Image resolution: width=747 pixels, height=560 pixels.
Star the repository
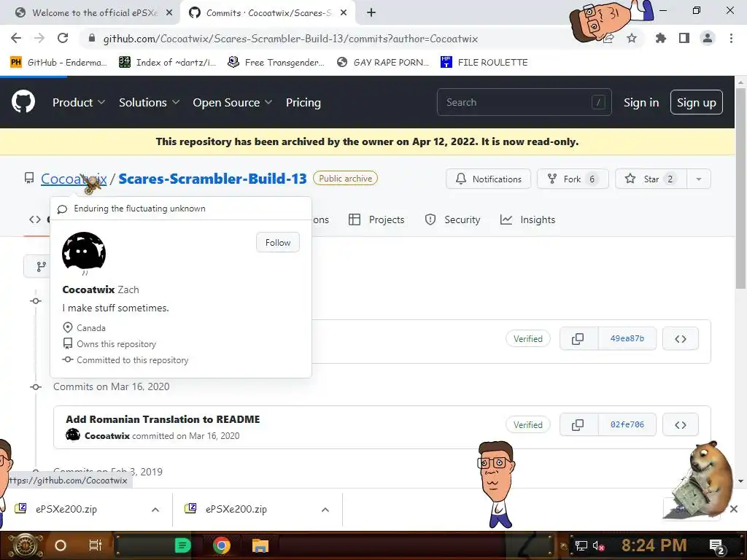[651, 179]
